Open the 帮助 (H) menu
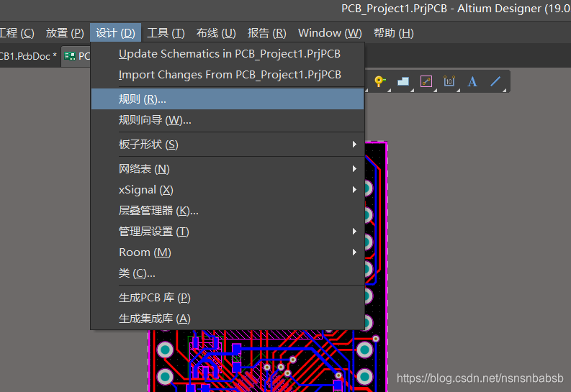571x392 pixels. pyautogui.click(x=394, y=33)
